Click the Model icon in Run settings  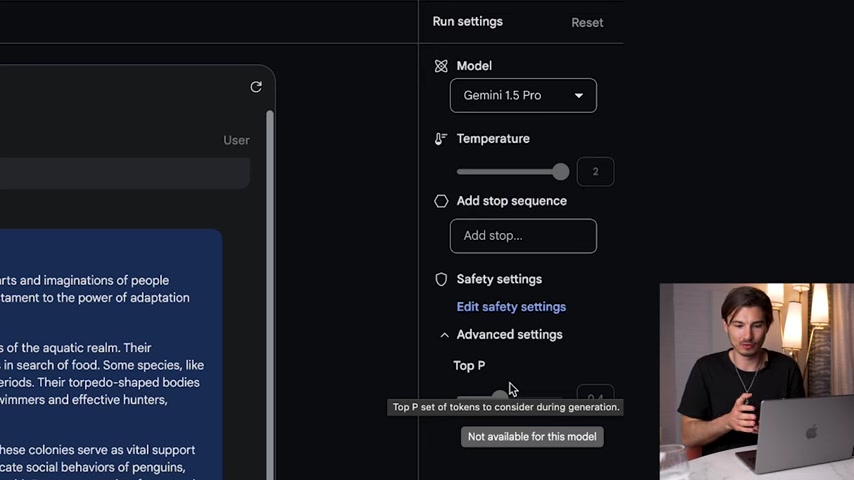coord(441,66)
